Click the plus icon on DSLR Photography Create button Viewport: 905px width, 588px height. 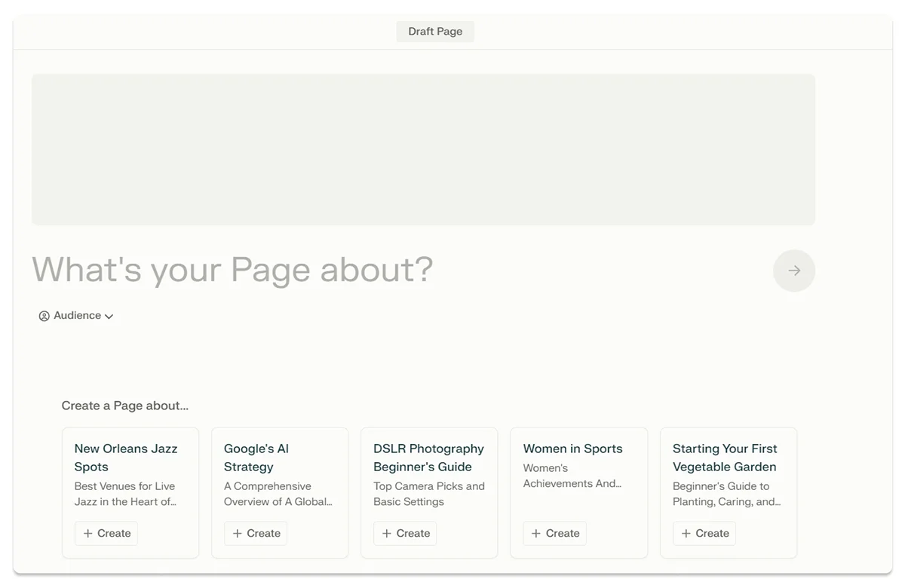coord(387,533)
